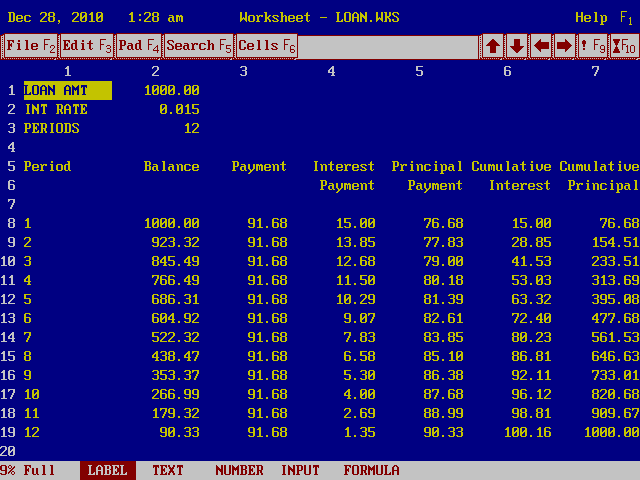Click loan amount value 1000.00 in row 1
Screen dimensions: 640x480
pos(171,90)
